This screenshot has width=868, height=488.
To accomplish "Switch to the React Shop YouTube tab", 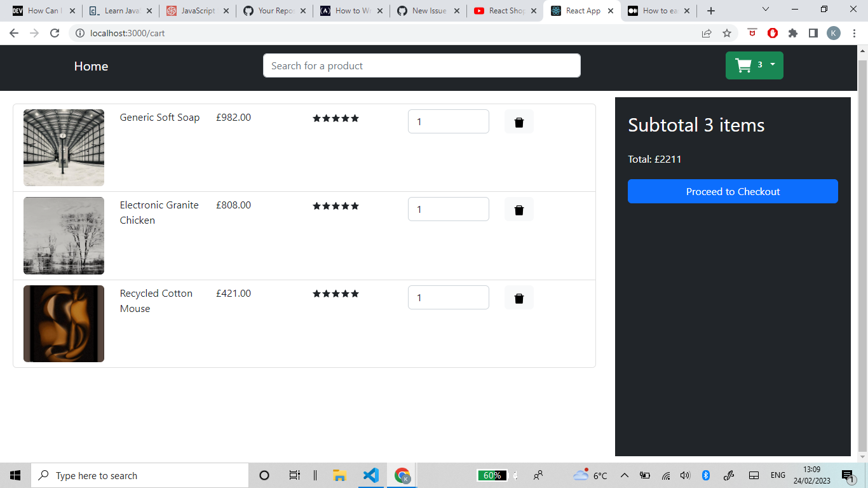I will [x=505, y=10].
